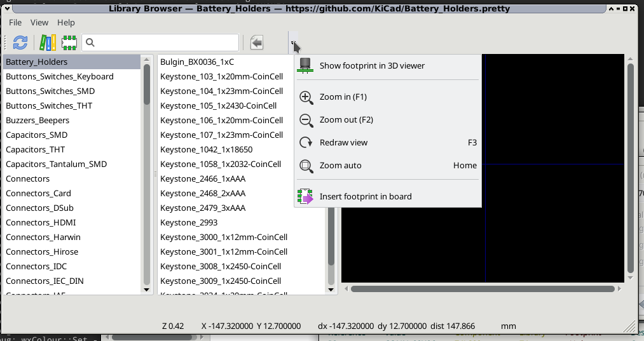The height and width of the screenshot is (341, 644).
Task: Click the green footprint chip toolbar icon
Action: click(x=69, y=43)
